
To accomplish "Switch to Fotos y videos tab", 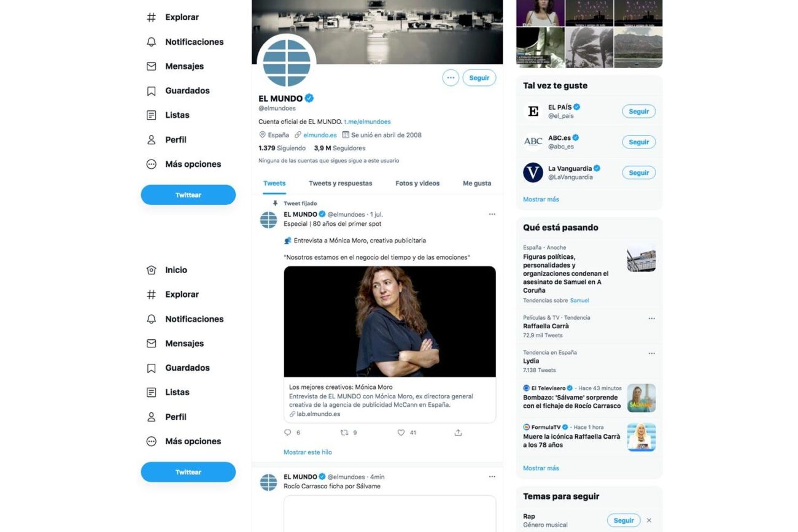I will (417, 183).
